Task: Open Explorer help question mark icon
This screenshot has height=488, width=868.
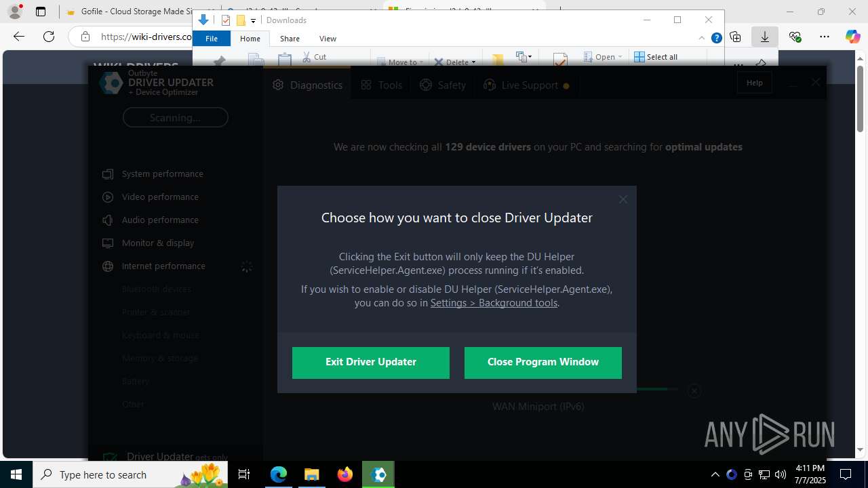Action: (x=716, y=39)
